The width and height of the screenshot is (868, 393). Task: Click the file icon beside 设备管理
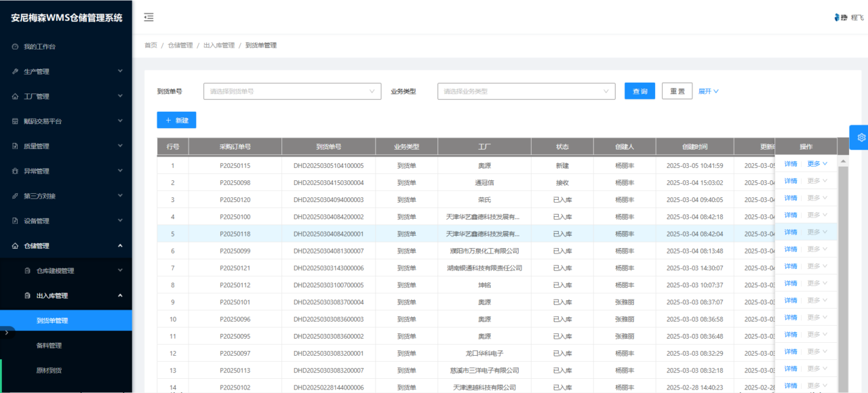tap(15, 221)
